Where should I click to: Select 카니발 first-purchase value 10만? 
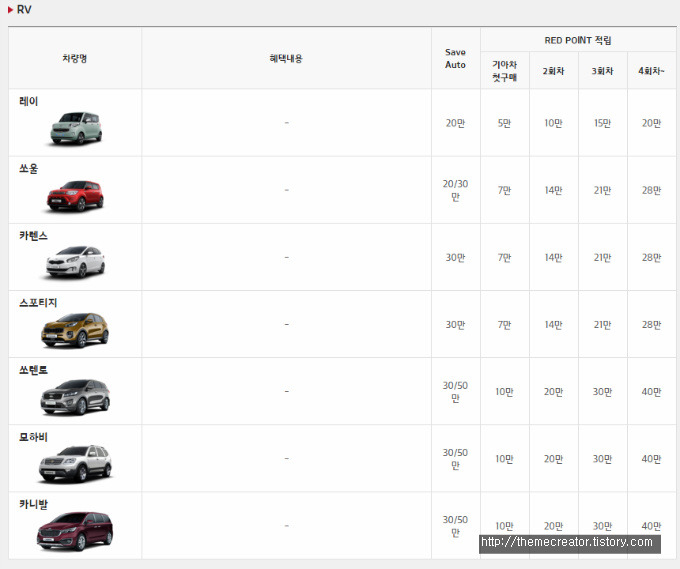[504, 526]
